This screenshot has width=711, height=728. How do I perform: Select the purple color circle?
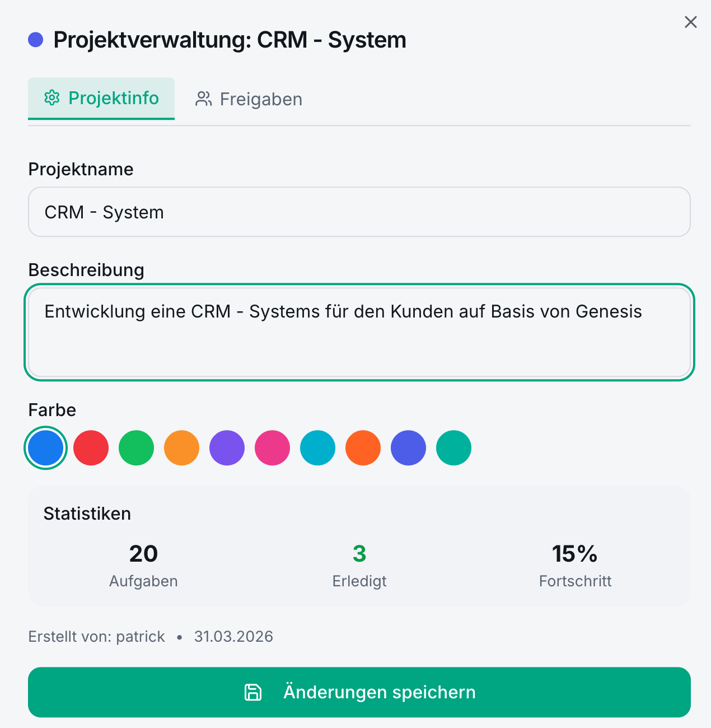[x=227, y=447]
